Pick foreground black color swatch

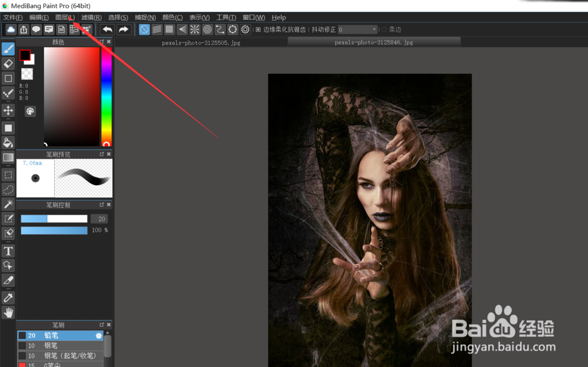[25, 55]
